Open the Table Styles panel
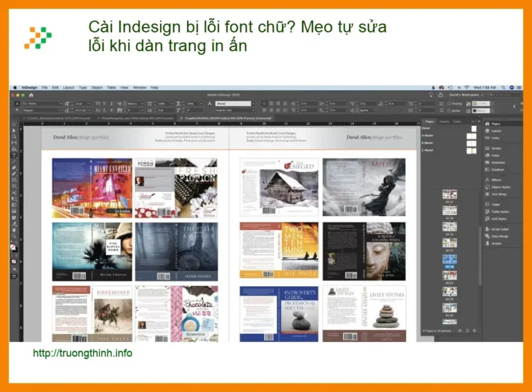 (497, 212)
